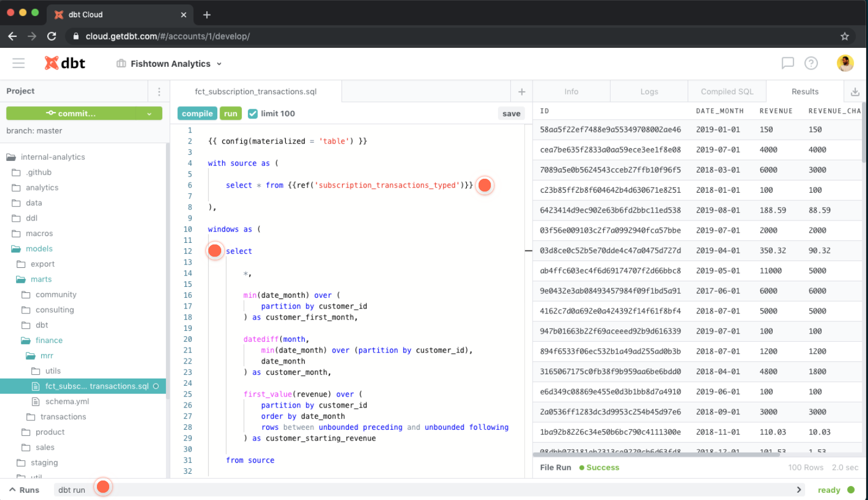Collapse the finance folder in tree
Viewport: 868px width, 500px height.
point(48,340)
